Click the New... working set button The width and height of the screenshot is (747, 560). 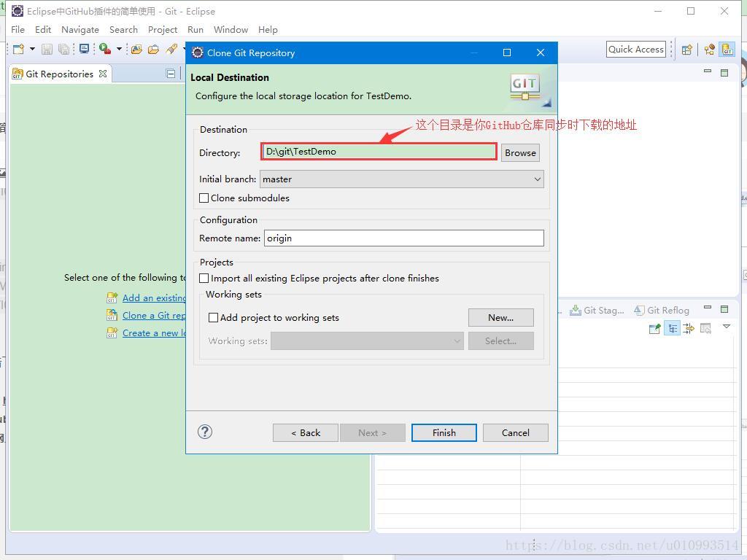pos(500,318)
